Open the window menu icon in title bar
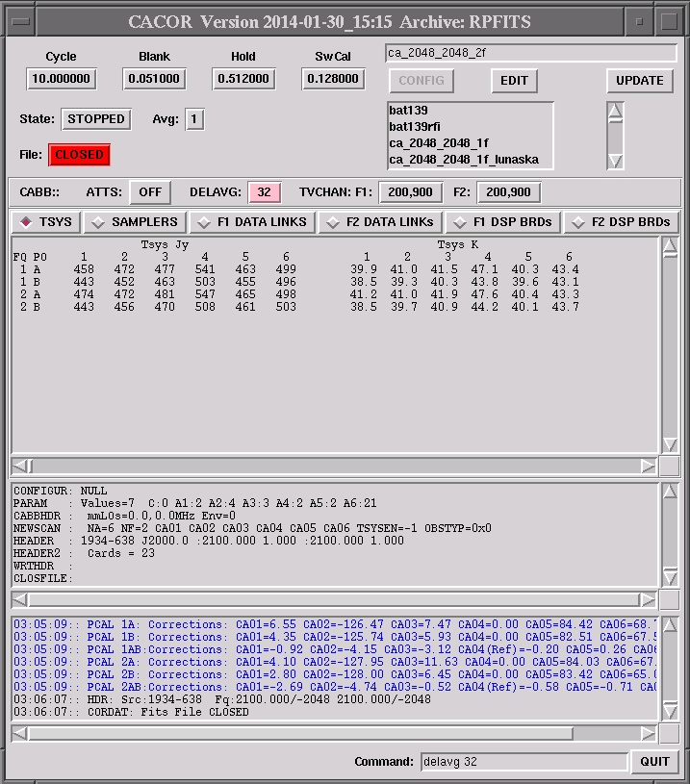Screen dimensions: 690x784 click(18, 20)
